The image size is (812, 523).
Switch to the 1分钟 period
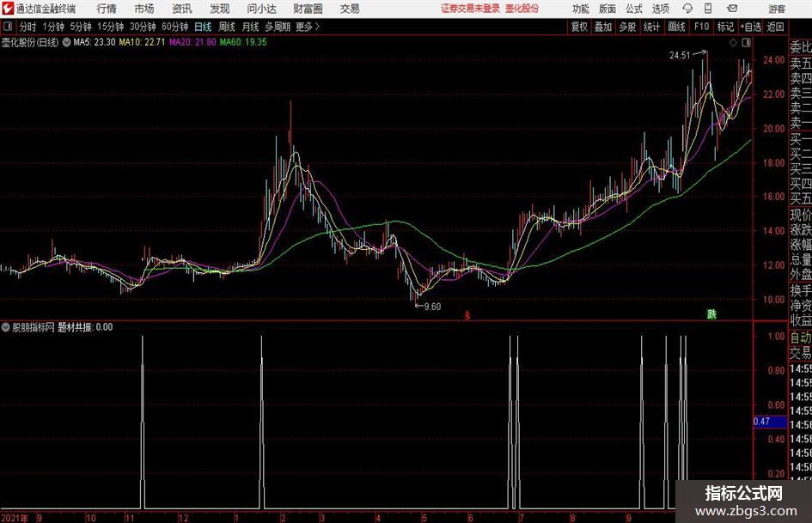pos(53,27)
